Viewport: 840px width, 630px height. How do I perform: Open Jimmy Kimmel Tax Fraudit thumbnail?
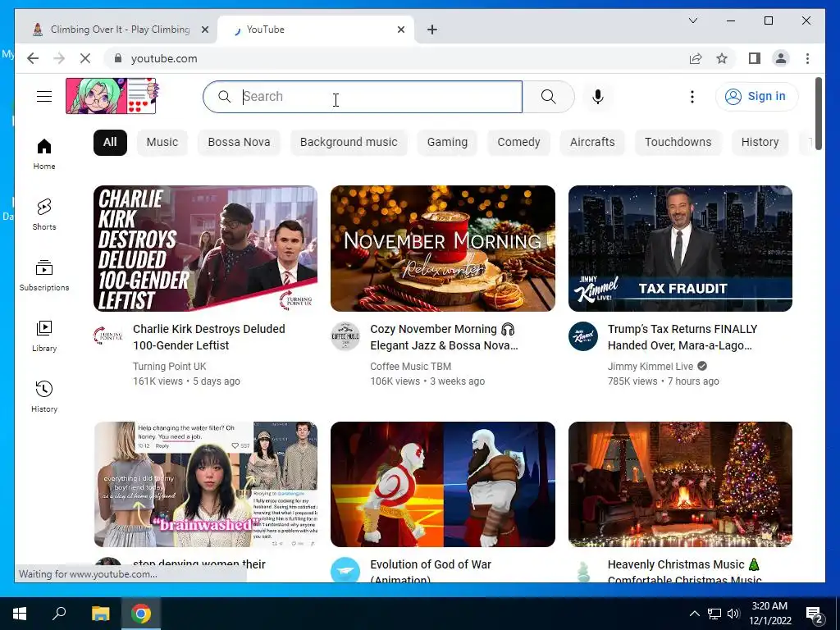coord(680,248)
